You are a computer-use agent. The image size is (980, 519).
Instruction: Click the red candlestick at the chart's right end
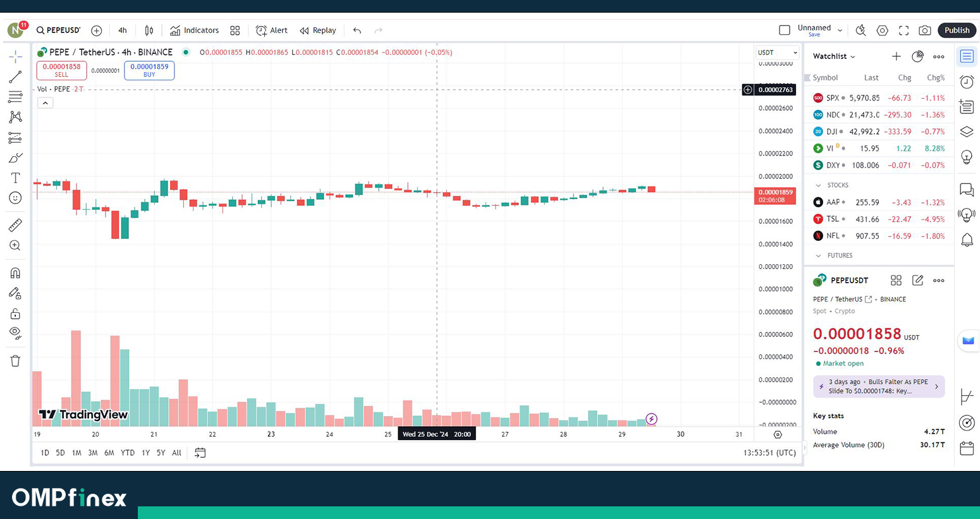pyautogui.click(x=651, y=189)
